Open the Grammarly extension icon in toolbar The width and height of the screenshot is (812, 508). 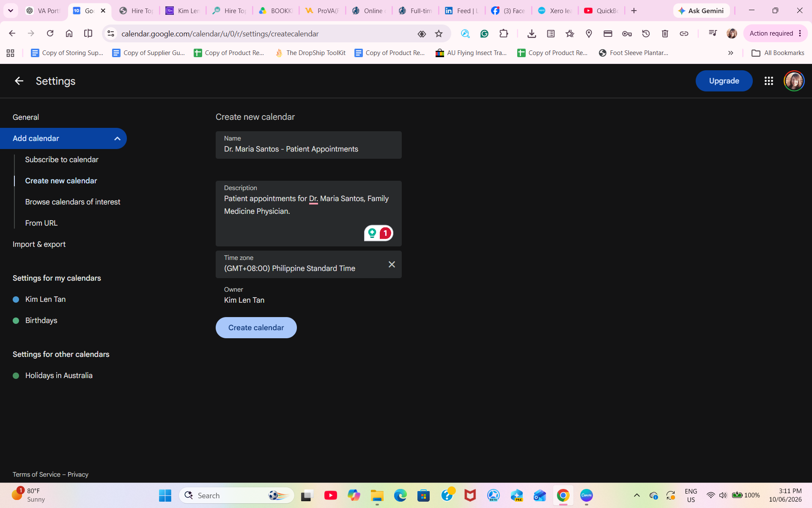(484, 33)
